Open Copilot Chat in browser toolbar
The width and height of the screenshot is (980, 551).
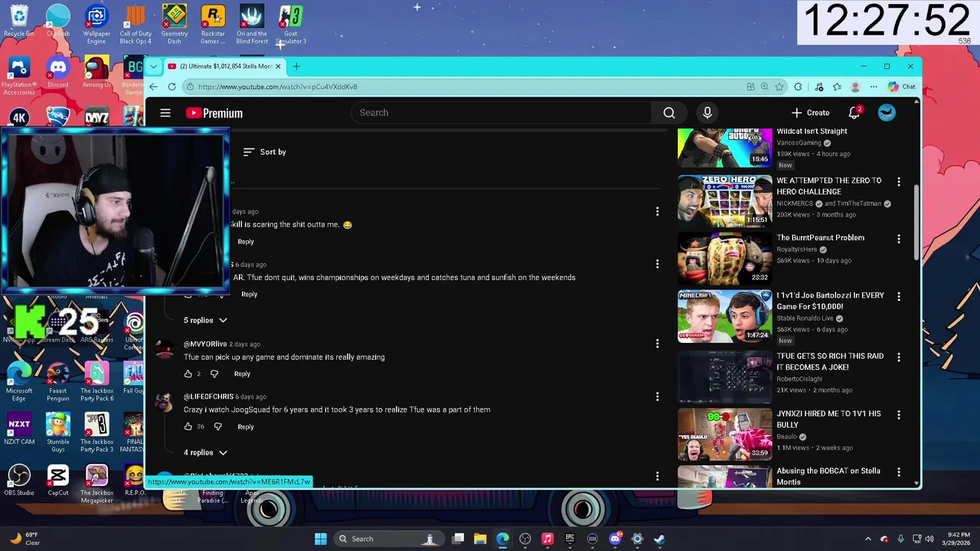click(902, 86)
